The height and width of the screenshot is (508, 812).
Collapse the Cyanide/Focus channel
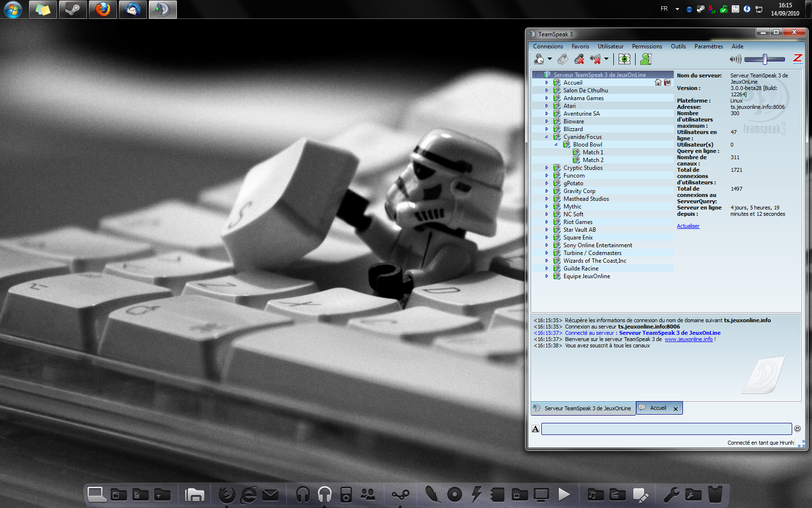pos(547,137)
